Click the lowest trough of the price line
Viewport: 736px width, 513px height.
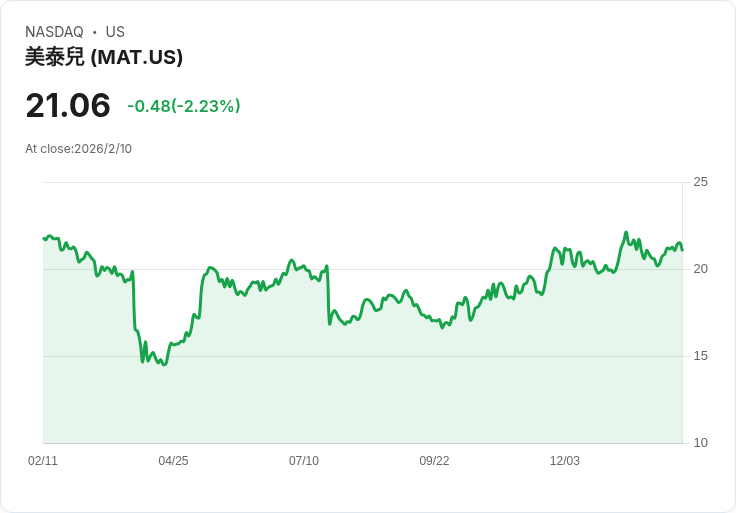coord(164,365)
